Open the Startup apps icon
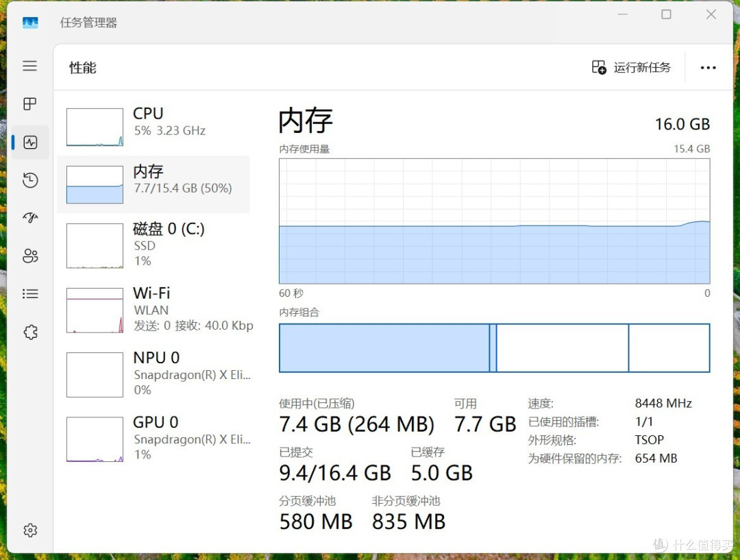The width and height of the screenshot is (740, 560). point(30,218)
